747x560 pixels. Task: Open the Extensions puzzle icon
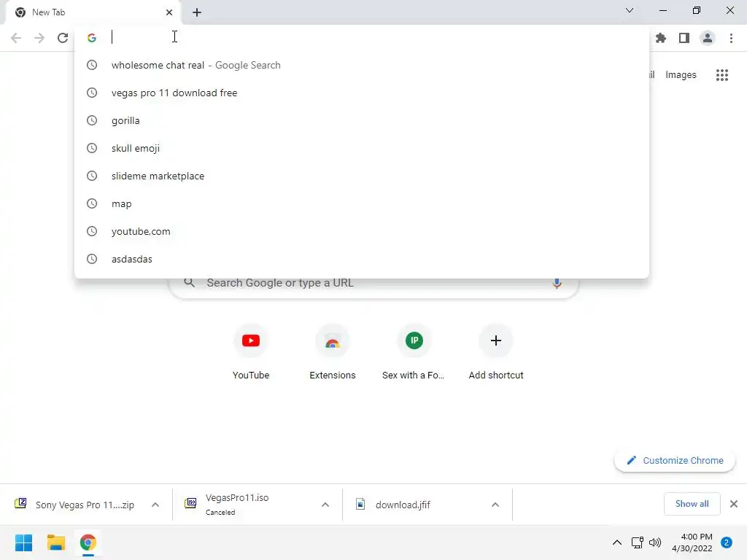661,38
